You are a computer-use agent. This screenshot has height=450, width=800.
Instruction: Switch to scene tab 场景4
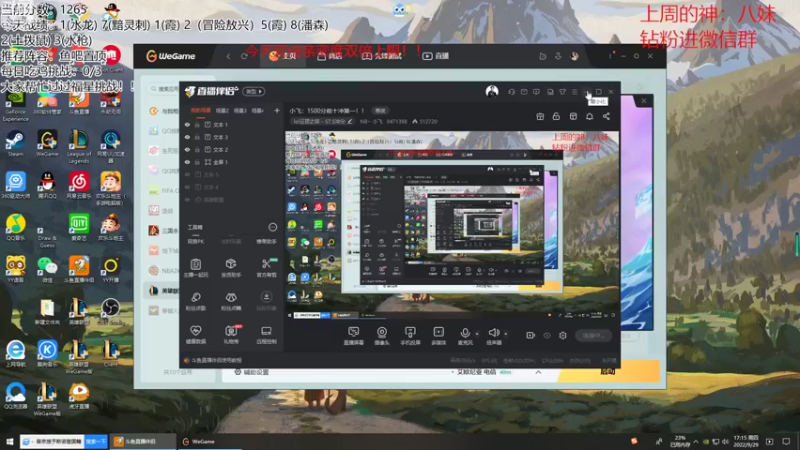(x=258, y=110)
